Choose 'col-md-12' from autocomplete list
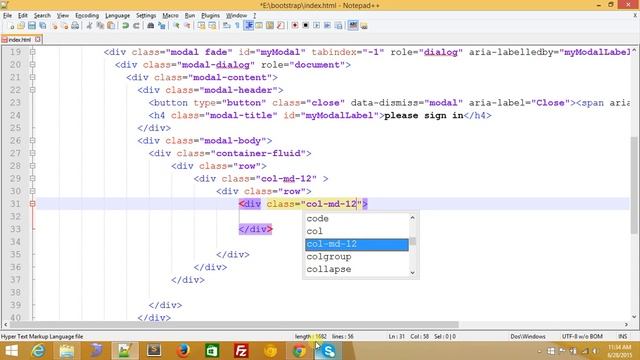 click(357, 244)
